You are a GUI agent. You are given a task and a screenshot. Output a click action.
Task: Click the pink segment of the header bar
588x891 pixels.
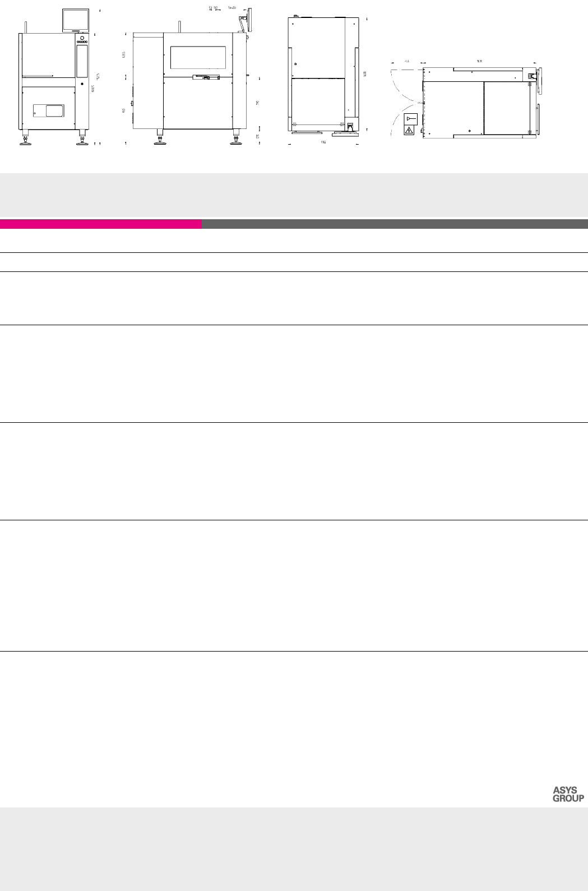tap(101, 224)
